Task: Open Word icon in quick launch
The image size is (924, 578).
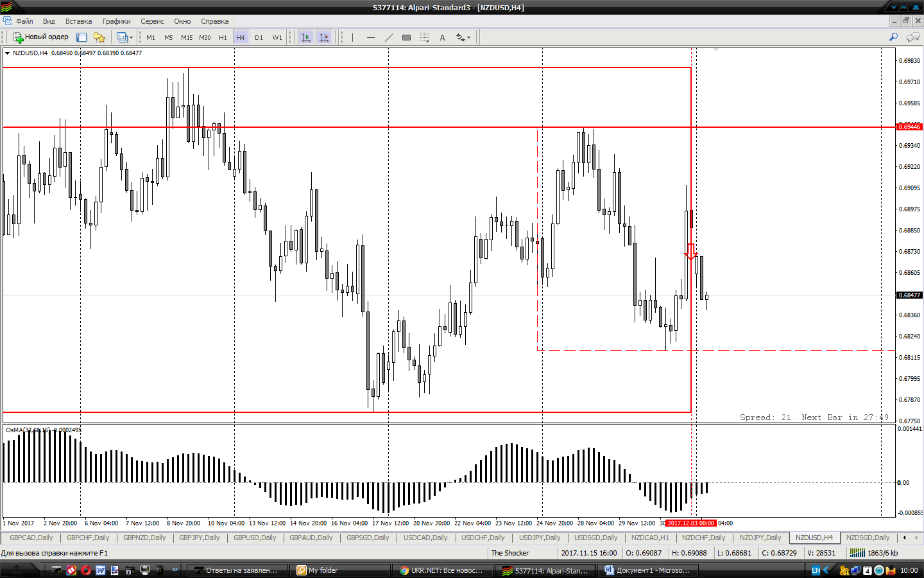Action: point(101,570)
